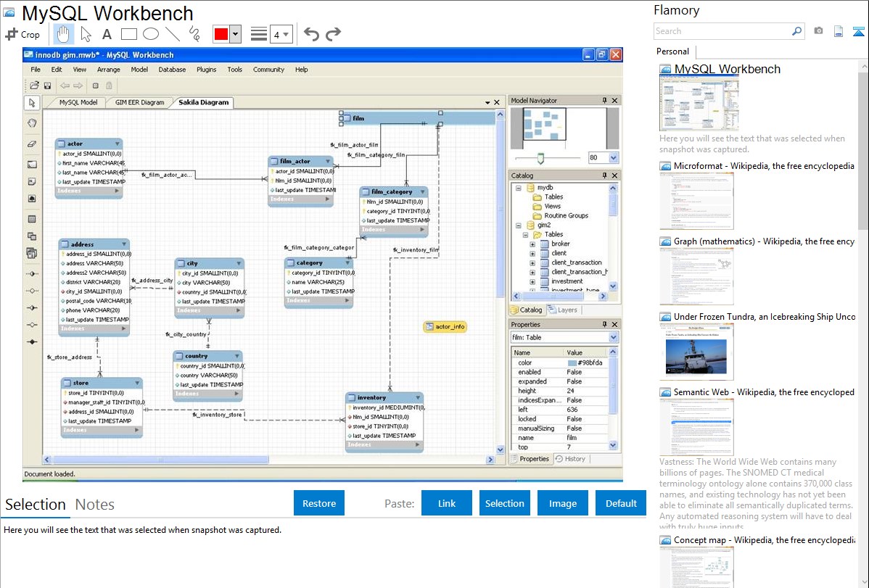Click the Crop tool

[x=23, y=34]
